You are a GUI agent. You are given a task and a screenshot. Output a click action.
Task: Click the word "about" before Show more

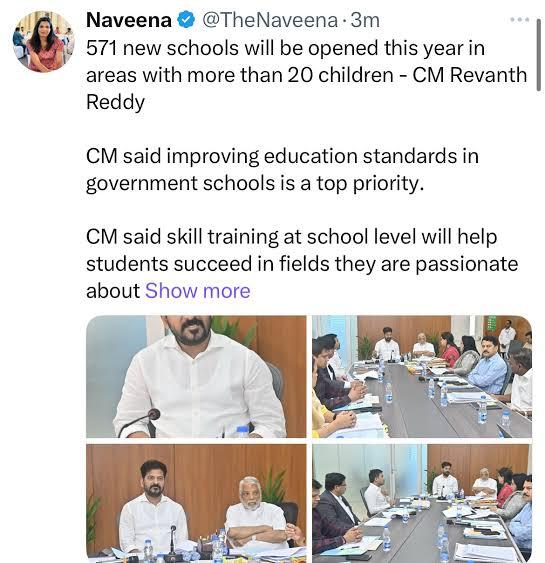coord(113,290)
